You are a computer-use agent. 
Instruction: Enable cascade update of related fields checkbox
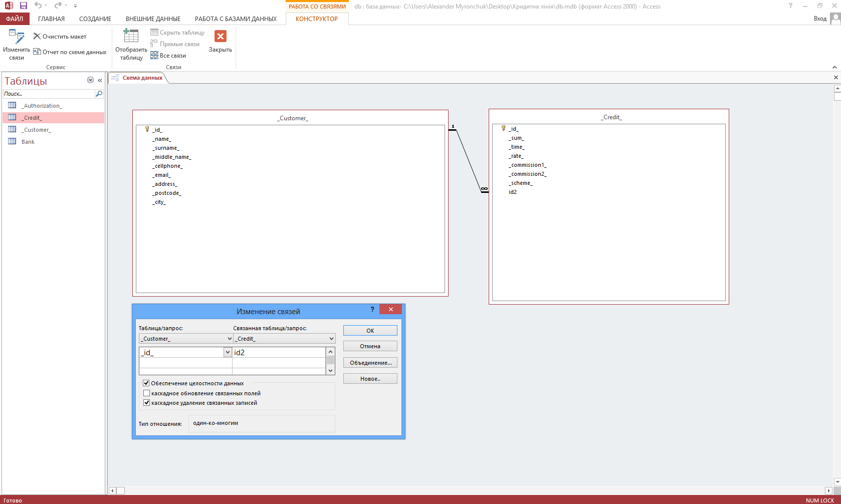point(146,393)
